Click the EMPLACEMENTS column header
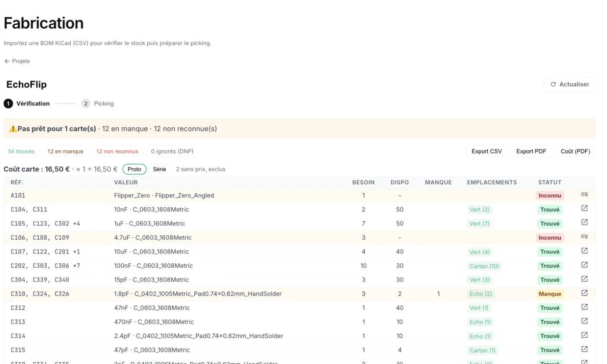This screenshot has height=364, width=607. pos(492,182)
